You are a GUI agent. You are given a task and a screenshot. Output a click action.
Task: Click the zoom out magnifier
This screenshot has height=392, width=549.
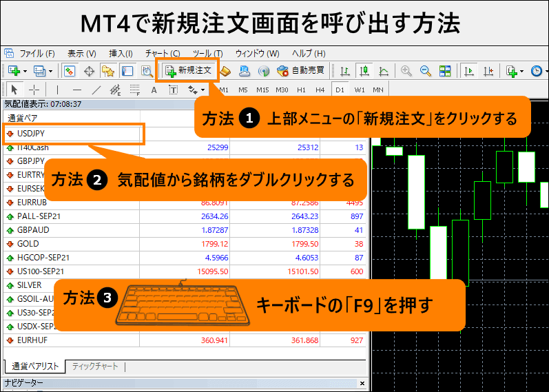426,71
